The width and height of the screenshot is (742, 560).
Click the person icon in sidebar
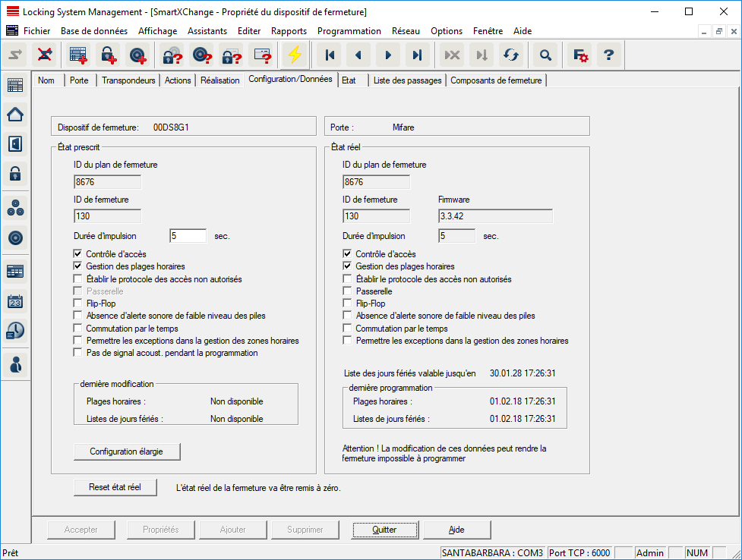click(x=15, y=364)
